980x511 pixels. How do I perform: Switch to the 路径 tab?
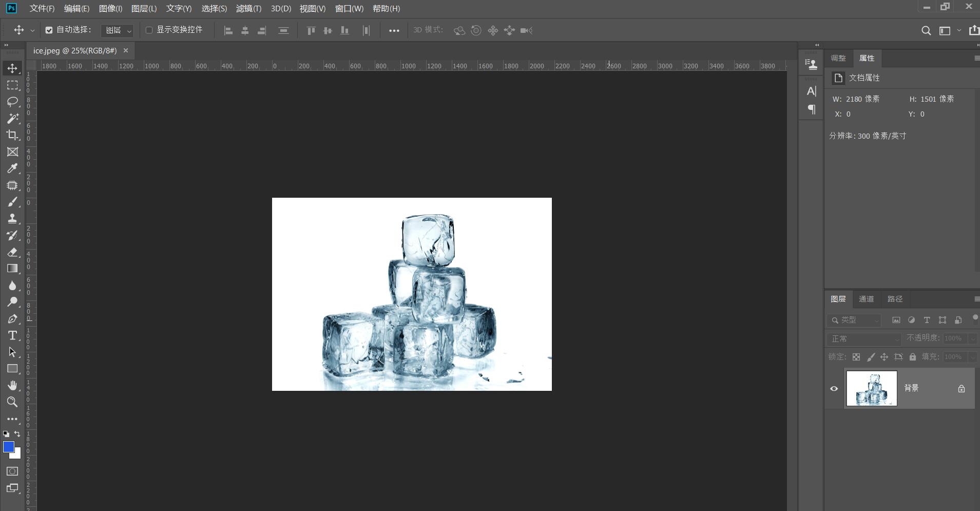895,299
